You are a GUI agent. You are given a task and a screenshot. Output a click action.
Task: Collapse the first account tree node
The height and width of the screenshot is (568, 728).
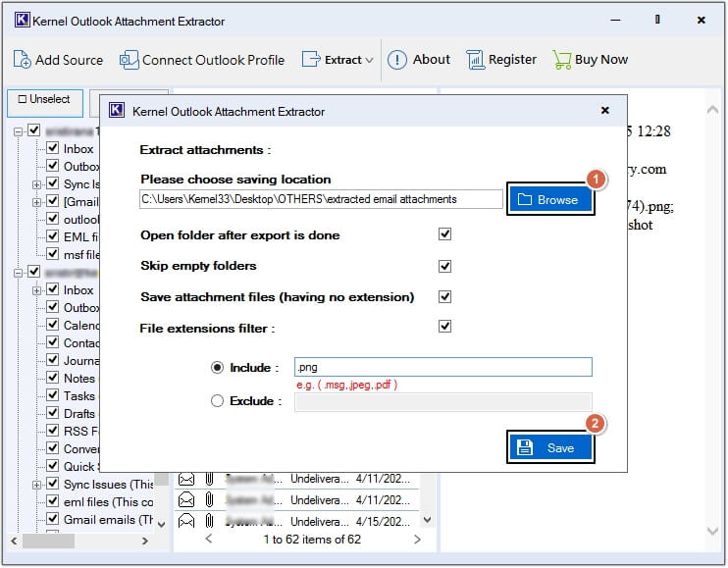click(18, 131)
